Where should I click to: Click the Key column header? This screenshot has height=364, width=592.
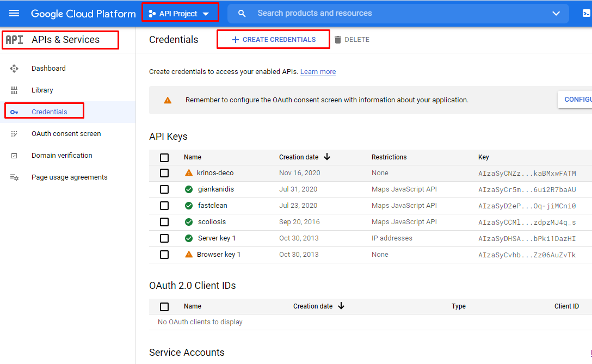pyautogui.click(x=483, y=157)
